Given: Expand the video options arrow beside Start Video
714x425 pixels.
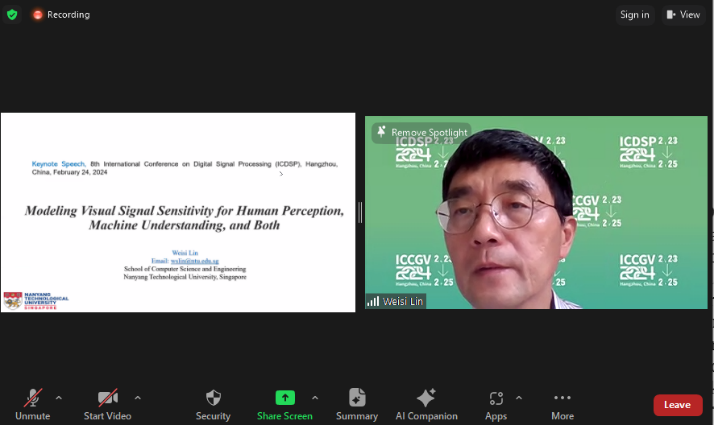Looking at the screenshot, I should click(x=137, y=397).
